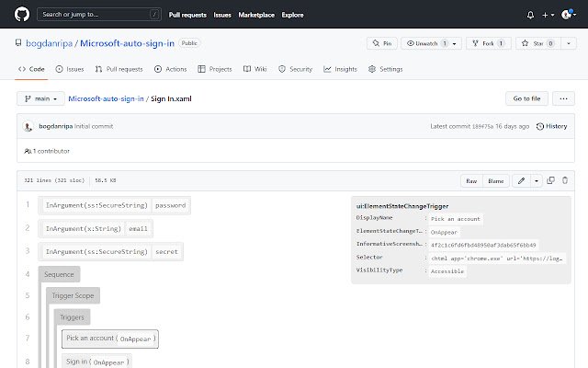Open latest commit hash link
Image resolution: width=588 pixels, height=368 pixels.
(x=482, y=127)
